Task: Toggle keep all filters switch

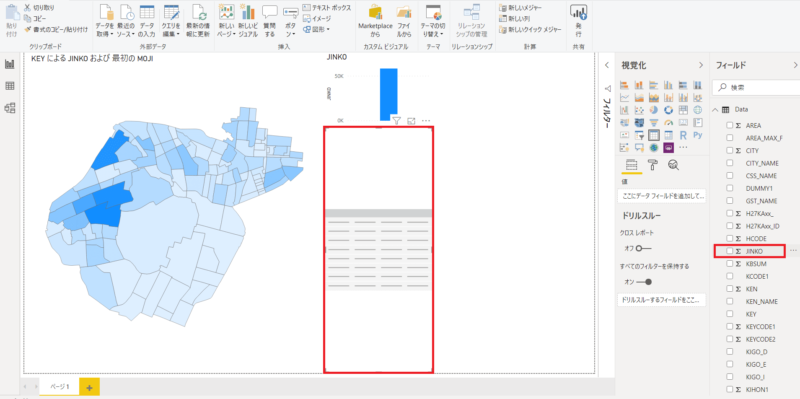Action: (644, 282)
